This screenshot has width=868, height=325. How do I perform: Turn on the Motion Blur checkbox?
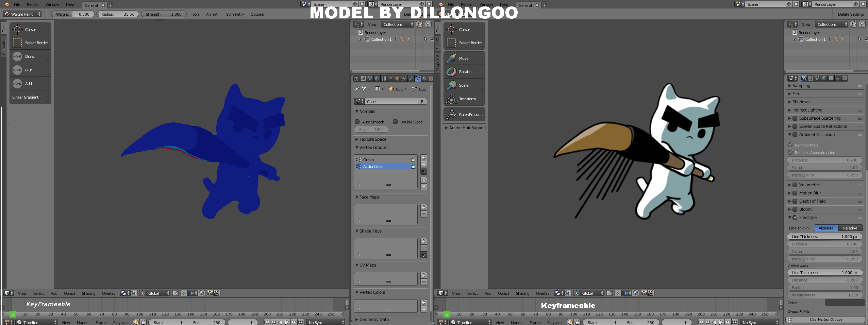[x=795, y=193]
